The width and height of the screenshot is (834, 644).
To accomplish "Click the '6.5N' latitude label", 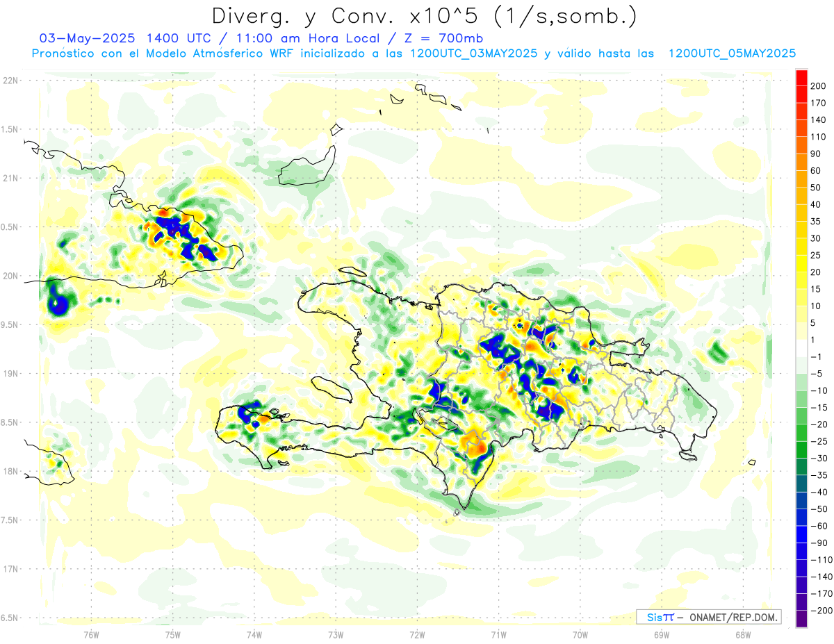I will (x=10, y=618).
